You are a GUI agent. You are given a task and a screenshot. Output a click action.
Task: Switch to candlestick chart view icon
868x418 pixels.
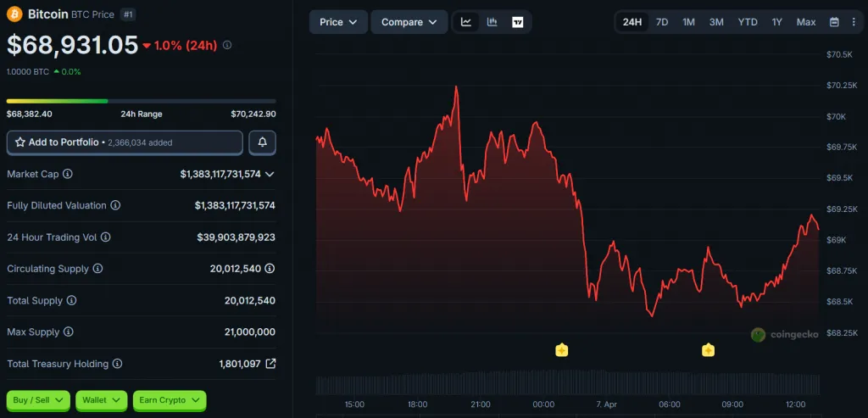click(492, 22)
